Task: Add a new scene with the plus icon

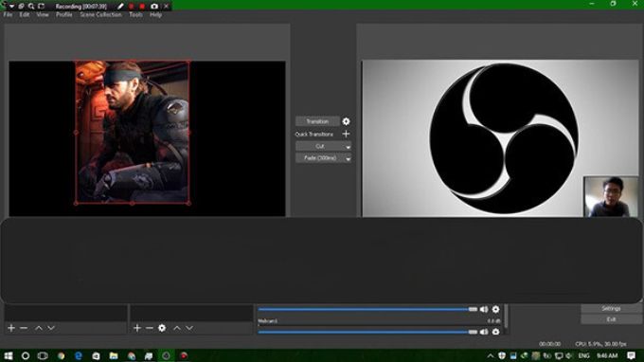Action: [x=11, y=328]
